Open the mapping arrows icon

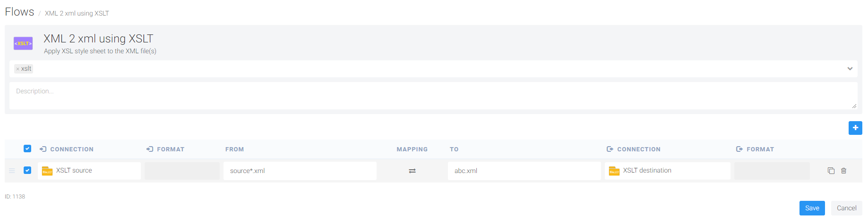[x=412, y=171]
